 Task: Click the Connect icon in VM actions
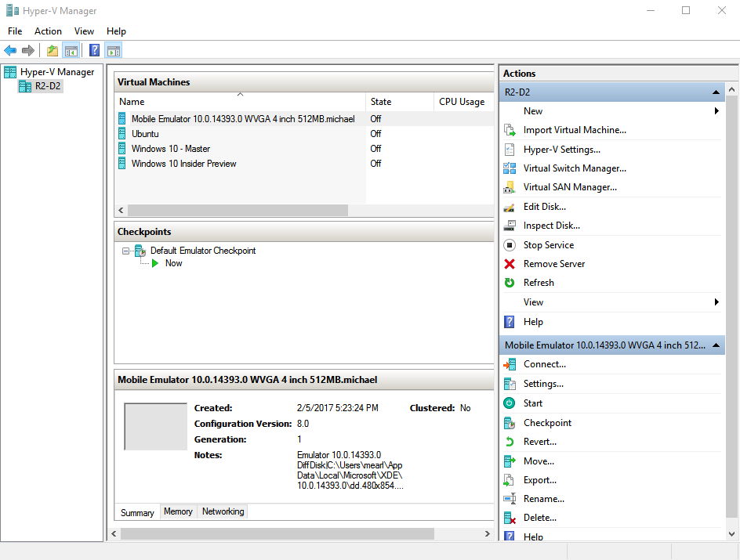tap(510, 364)
